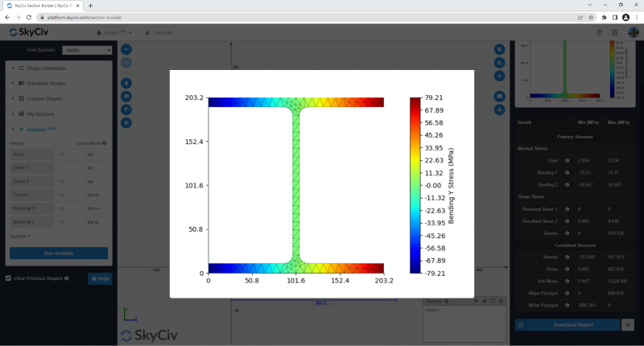Toggle the Clear Previous Shapes checkbox

[8, 278]
